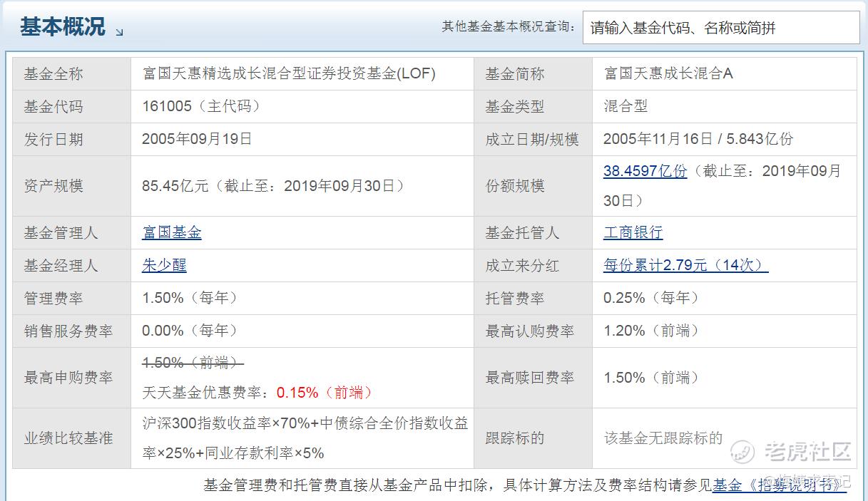The width and height of the screenshot is (868, 501).
Task: Select fund type value 混合型
Action: point(626,106)
